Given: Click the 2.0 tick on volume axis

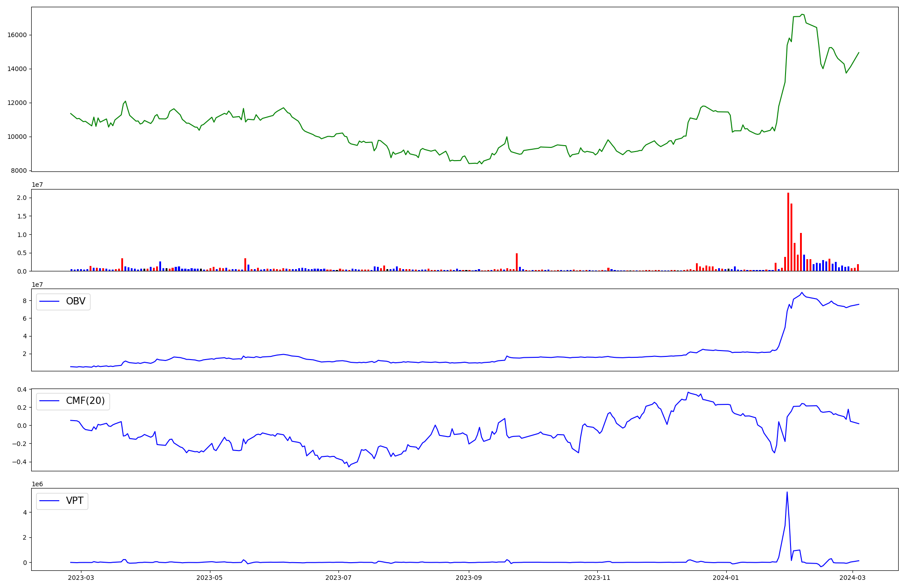Looking at the screenshot, I should [22, 198].
